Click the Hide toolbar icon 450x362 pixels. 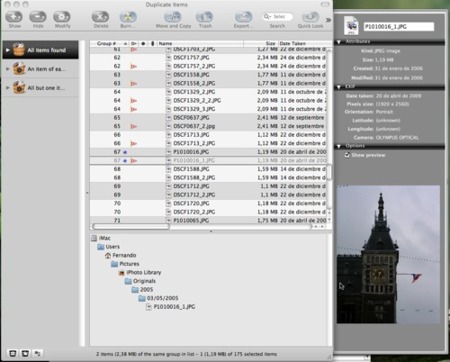(x=38, y=17)
